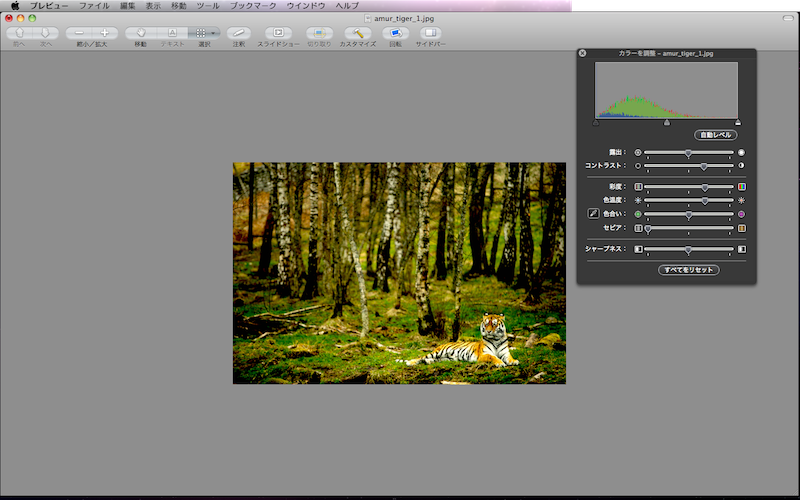Select the テキスト text tool
Viewport: 800px width, 500px height.
pos(172,33)
